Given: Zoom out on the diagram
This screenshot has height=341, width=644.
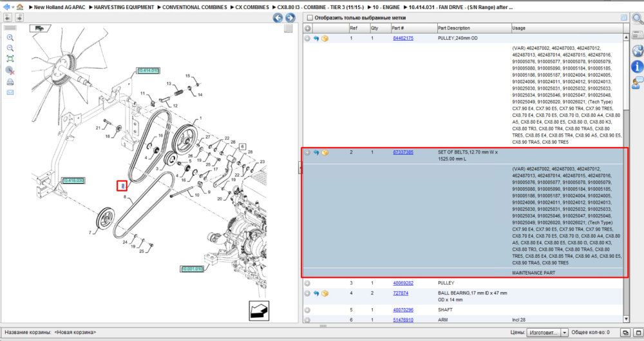Looking at the screenshot, I should 10,48.
